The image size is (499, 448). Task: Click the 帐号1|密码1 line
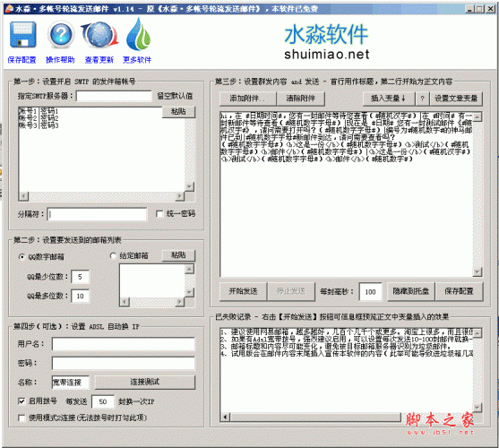39,111
